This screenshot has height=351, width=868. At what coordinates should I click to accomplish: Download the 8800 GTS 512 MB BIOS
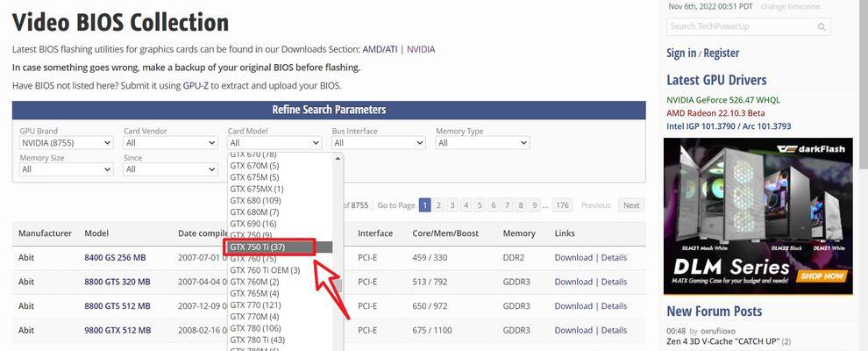(x=573, y=306)
